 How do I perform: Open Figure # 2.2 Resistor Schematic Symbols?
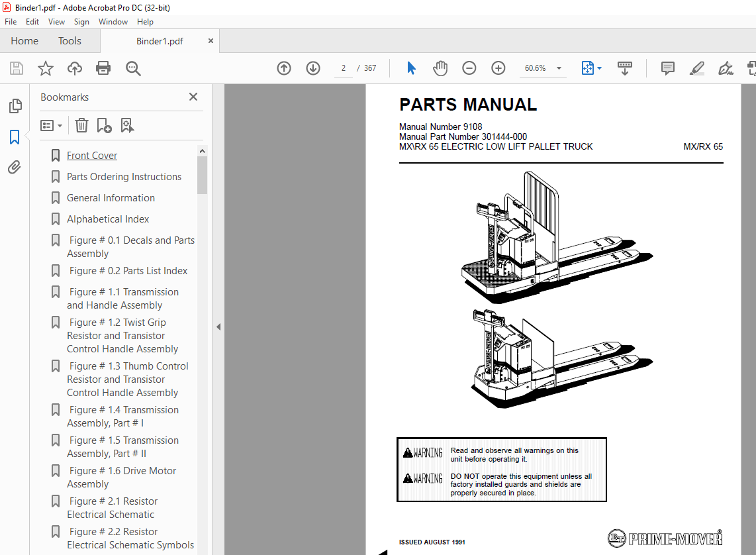(130, 538)
